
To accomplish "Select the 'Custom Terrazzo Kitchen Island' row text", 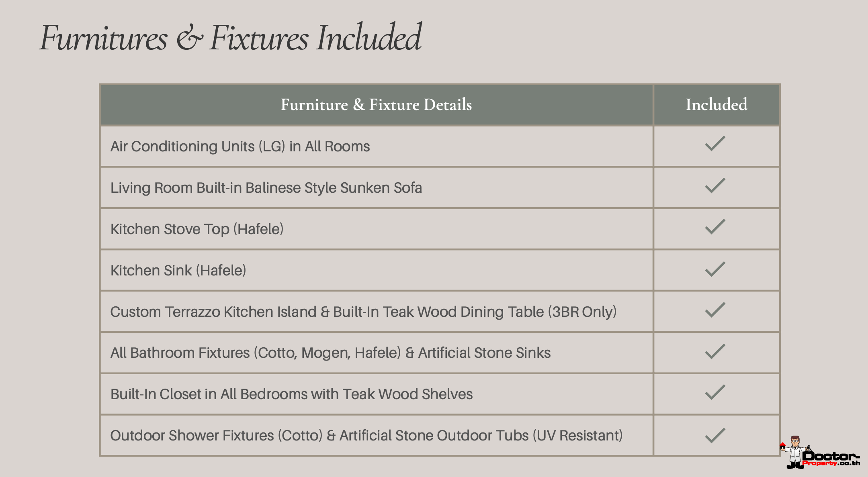I will (363, 312).
